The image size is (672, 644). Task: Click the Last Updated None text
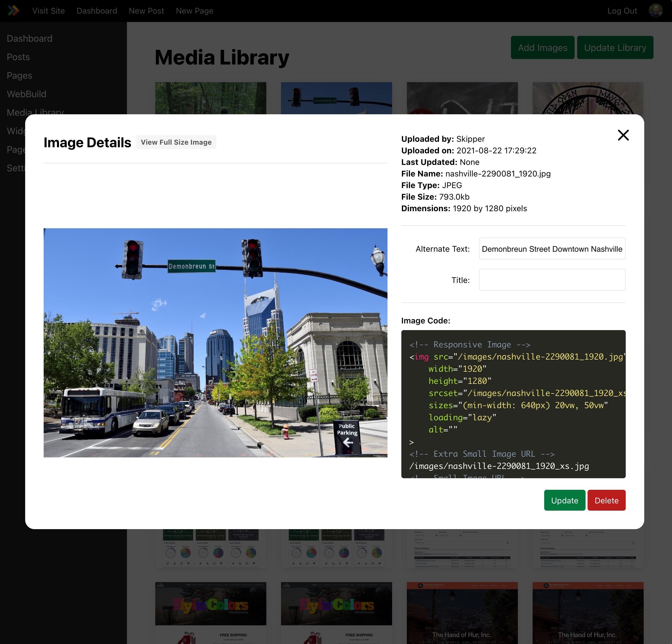440,162
